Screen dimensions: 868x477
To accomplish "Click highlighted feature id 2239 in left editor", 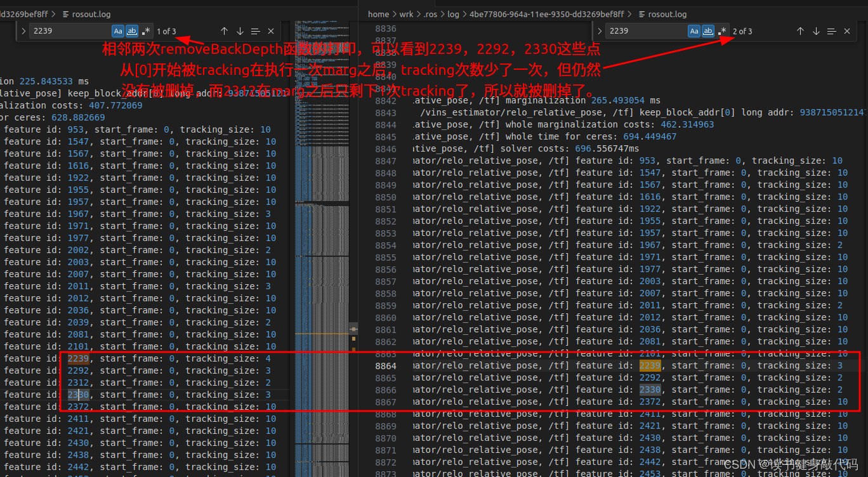I will click(78, 358).
